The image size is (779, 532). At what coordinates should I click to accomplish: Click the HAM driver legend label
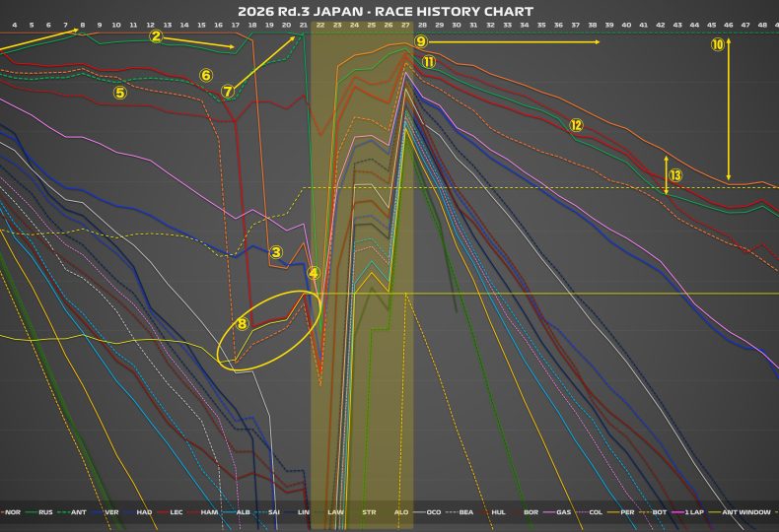(209, 512)
